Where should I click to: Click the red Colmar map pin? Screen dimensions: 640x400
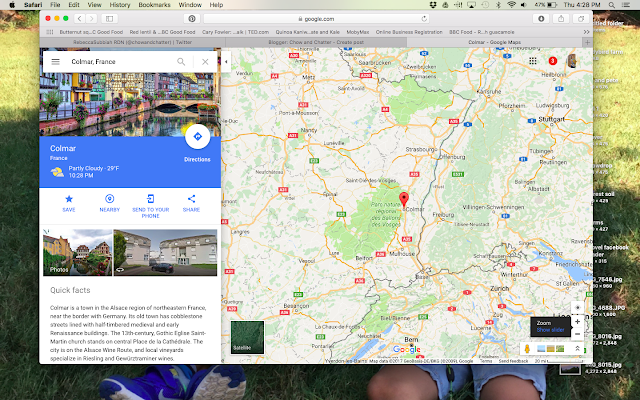404,200
